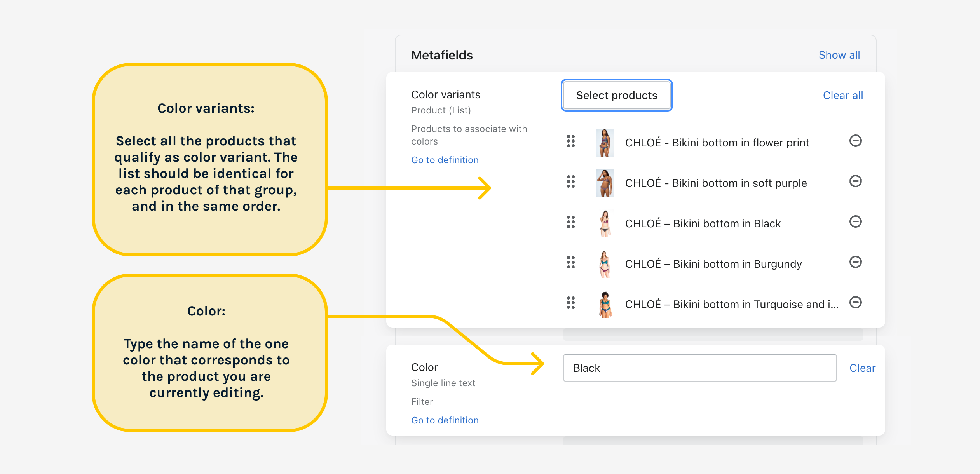Click the 'Color' label beside the Black input
Viewport: 980px width, 474px height.
424,367
